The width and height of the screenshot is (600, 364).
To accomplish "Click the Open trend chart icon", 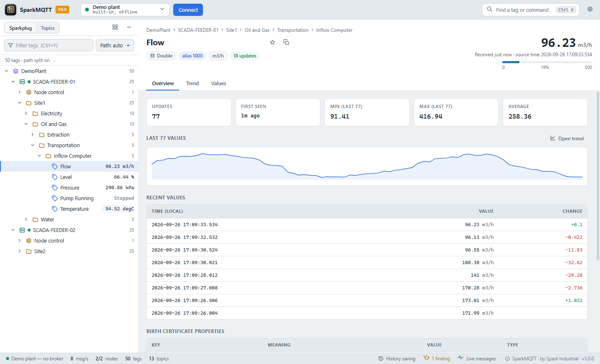I will [553, 138].
